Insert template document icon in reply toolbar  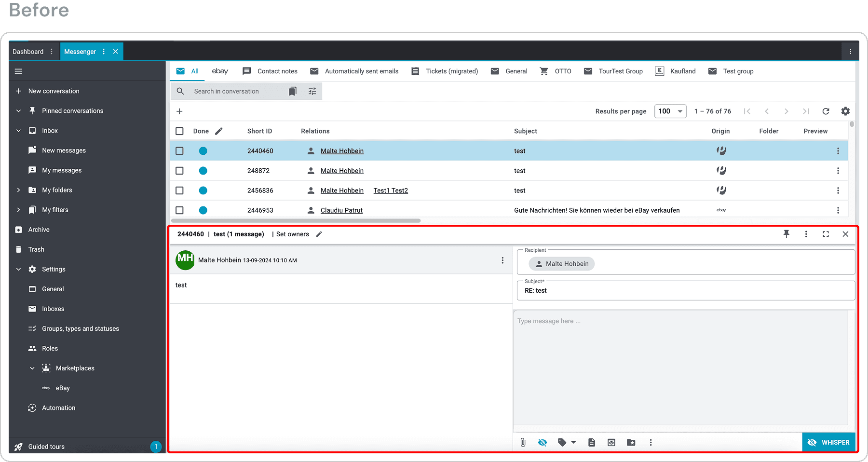592,442
